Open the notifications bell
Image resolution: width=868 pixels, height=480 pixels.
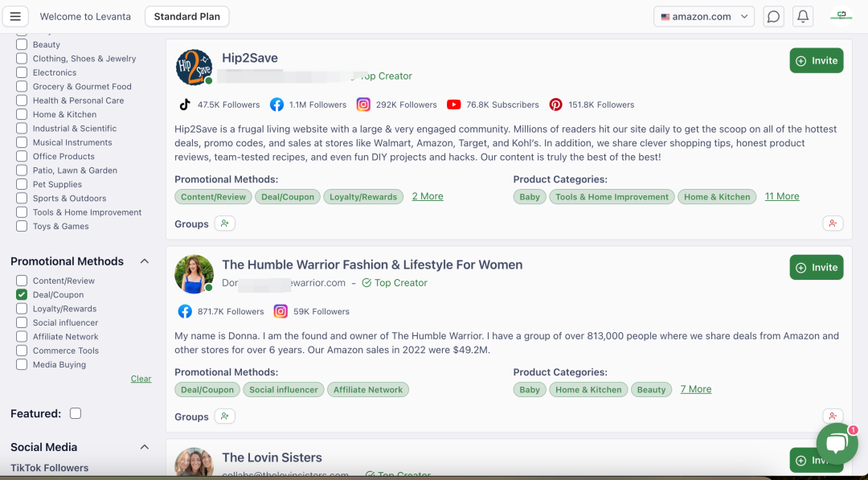(803, 17)
